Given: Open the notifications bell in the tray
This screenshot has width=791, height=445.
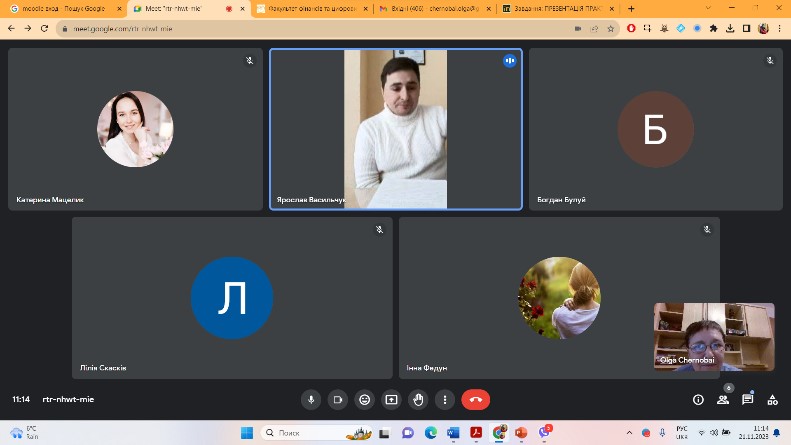Looking at the screenshot, I should click(x=777, y=432).
